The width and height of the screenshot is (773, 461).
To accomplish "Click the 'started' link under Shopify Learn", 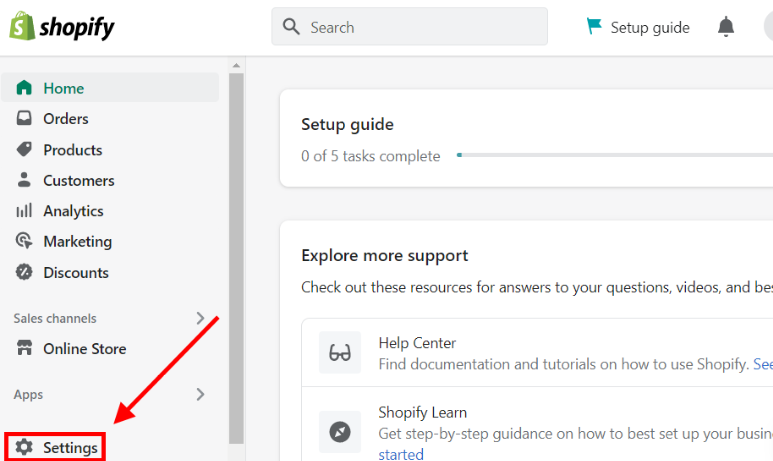I will pyautogui.click(x=401, y=454).
